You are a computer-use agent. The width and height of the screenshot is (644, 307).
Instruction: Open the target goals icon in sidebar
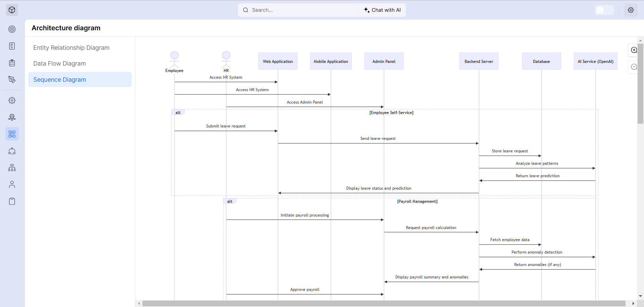tap(12, 29)
